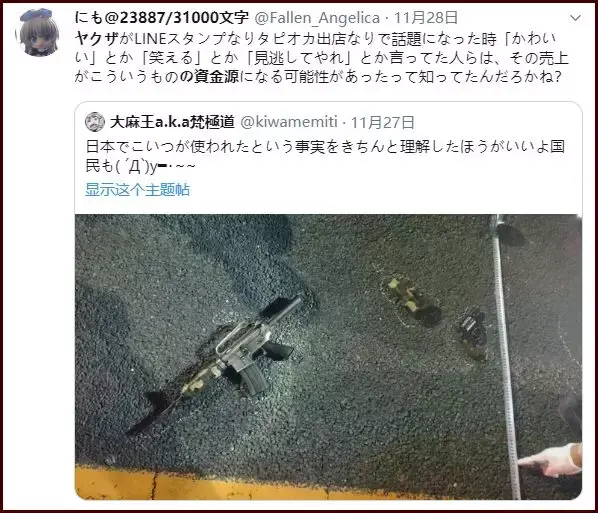Open the 11月28日 tweet timestamp

click(426, 18)
